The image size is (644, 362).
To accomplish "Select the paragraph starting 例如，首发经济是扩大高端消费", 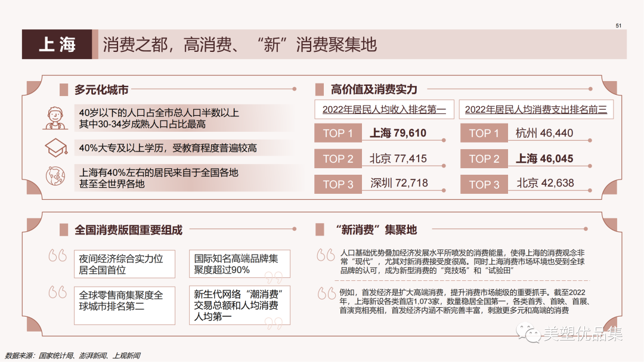I will (x=465, y=302).
